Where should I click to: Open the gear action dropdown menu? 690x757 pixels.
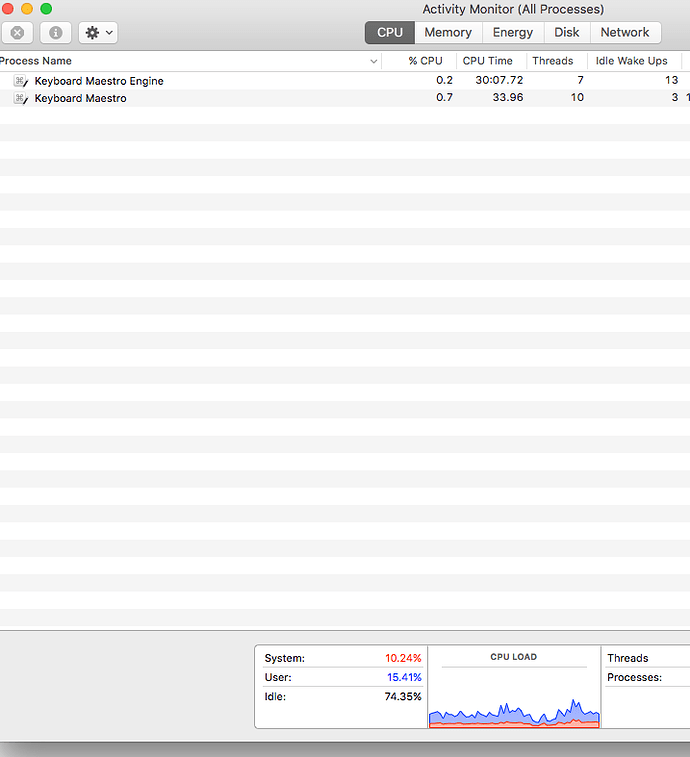(98, 33)
